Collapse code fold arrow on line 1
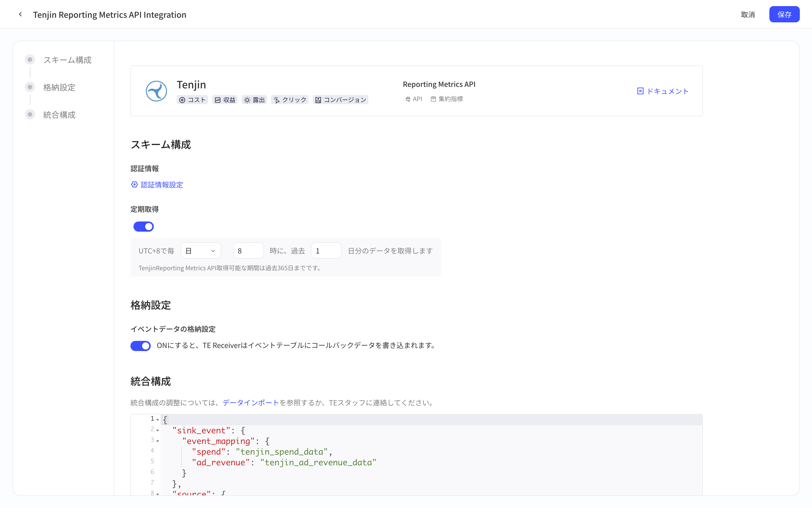812x508 pixels. coord(157,420)
